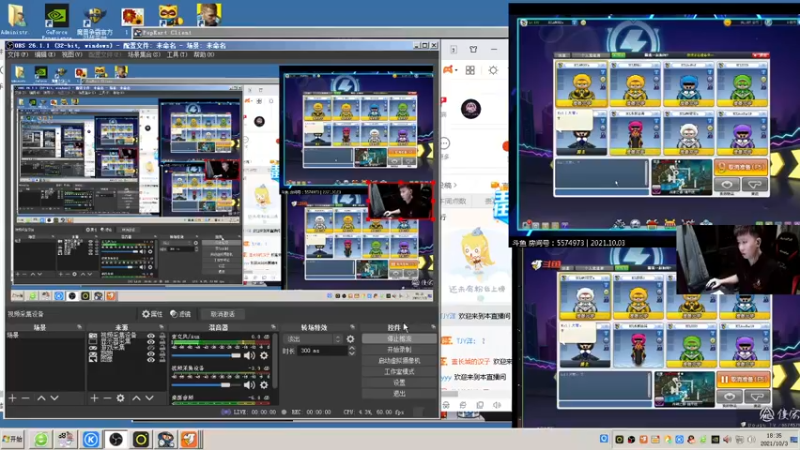Screen dimensions: 800x450
Task: Open Filters (滤镜) for selected source
Action: pos(180,314)
